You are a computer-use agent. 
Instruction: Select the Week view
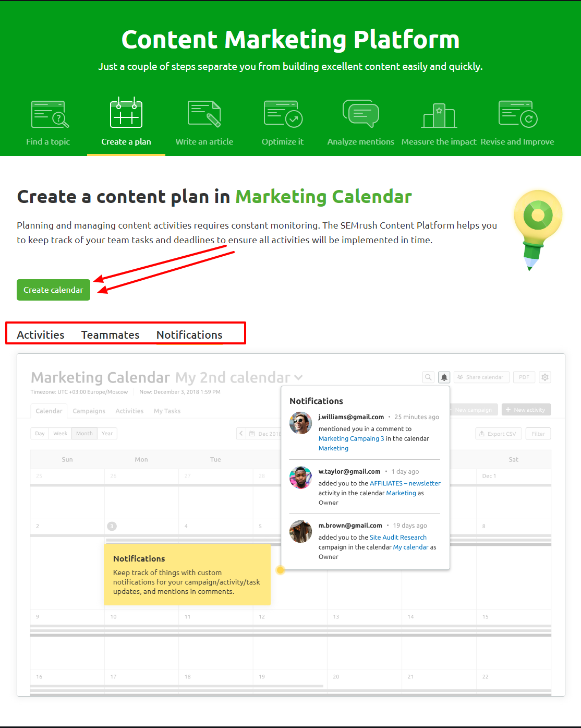tap(60, 434)
